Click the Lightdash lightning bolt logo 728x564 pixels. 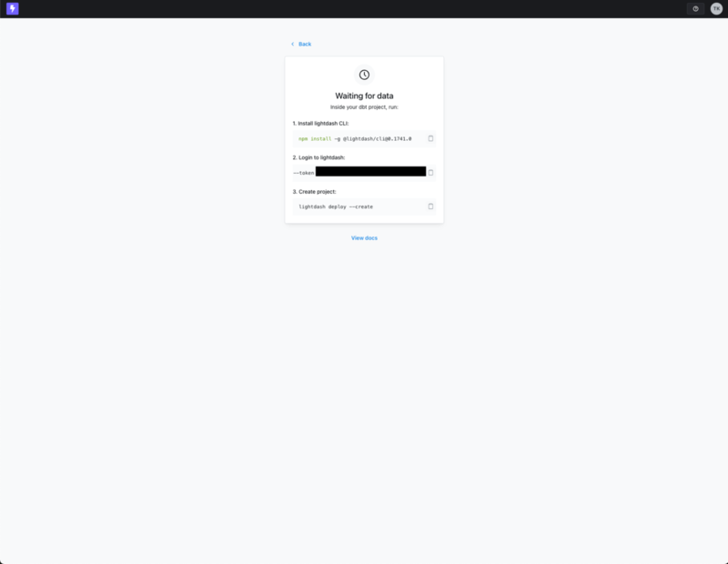click(x=13, y=8)
